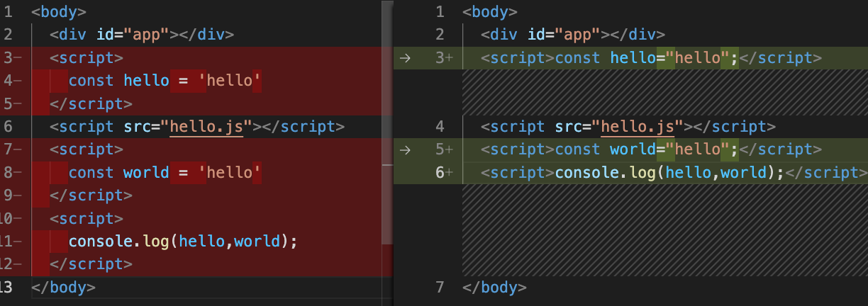Click the </script> tag on original line 12
Image resolution: width=868 pixels, height=306 pixels.
click(x=91, y=264)
